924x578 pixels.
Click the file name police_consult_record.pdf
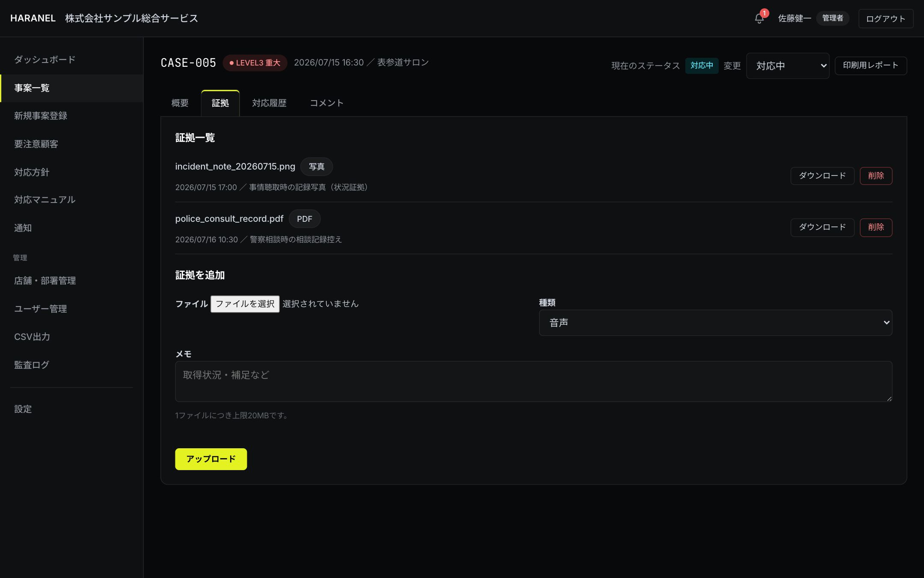[x=229, y=219]
